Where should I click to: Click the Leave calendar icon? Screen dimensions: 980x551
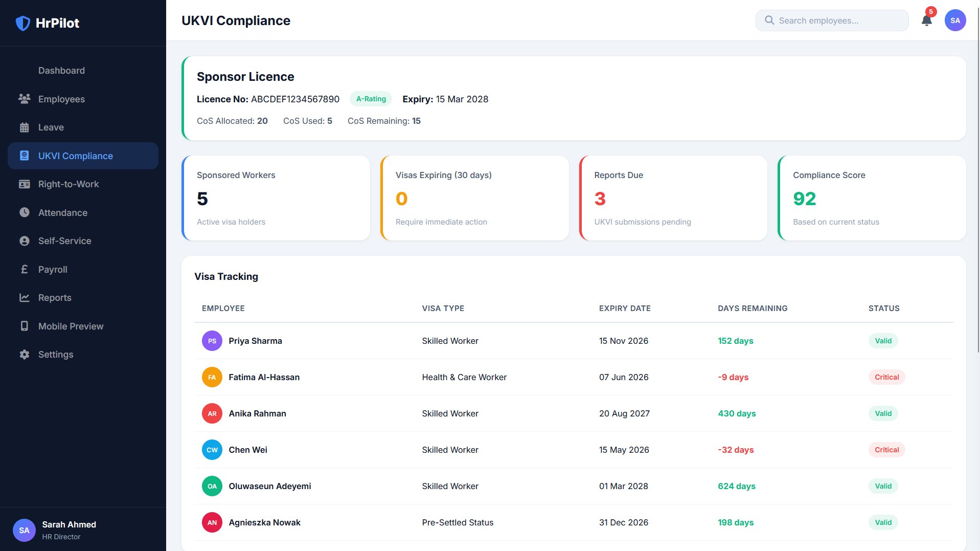[x=24, y=127]
